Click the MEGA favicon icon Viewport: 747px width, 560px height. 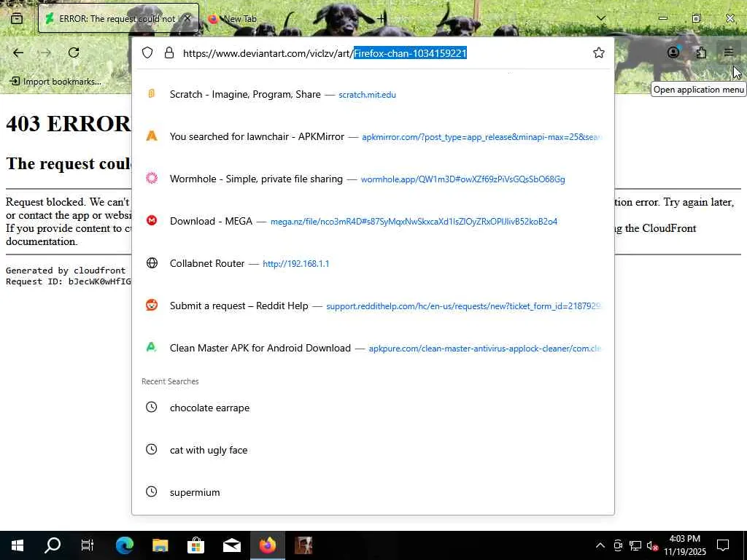(x=152, y=220)
